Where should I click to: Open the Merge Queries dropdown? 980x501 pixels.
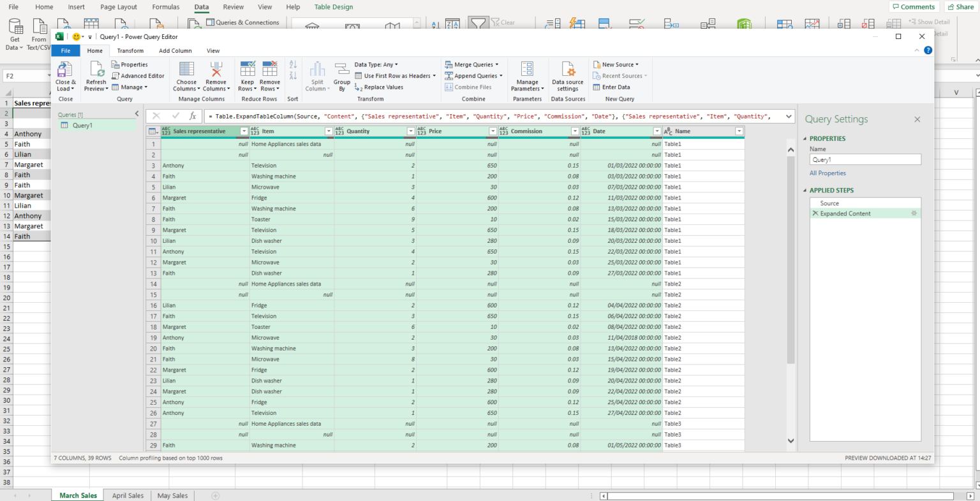pos(471,64)
